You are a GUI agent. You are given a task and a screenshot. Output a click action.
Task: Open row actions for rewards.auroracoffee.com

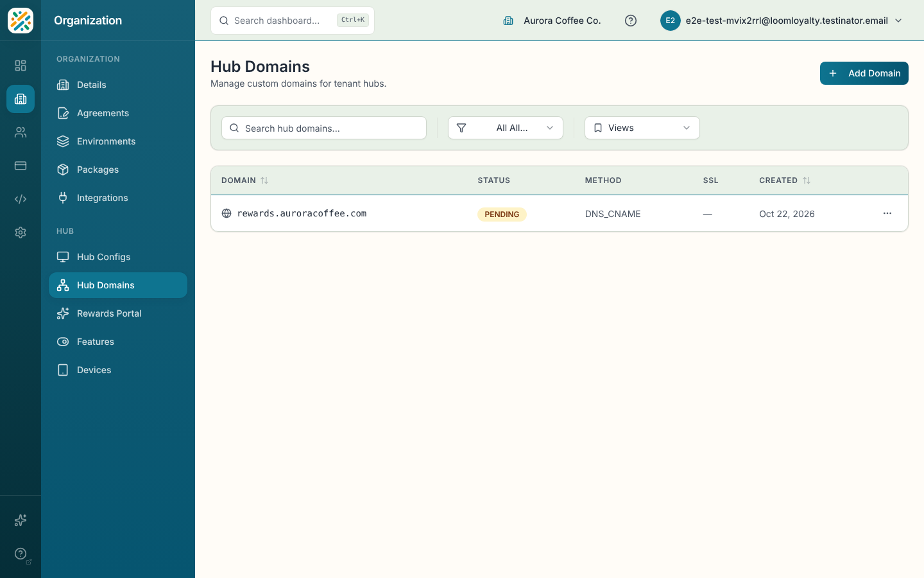(x=887, y=213)
